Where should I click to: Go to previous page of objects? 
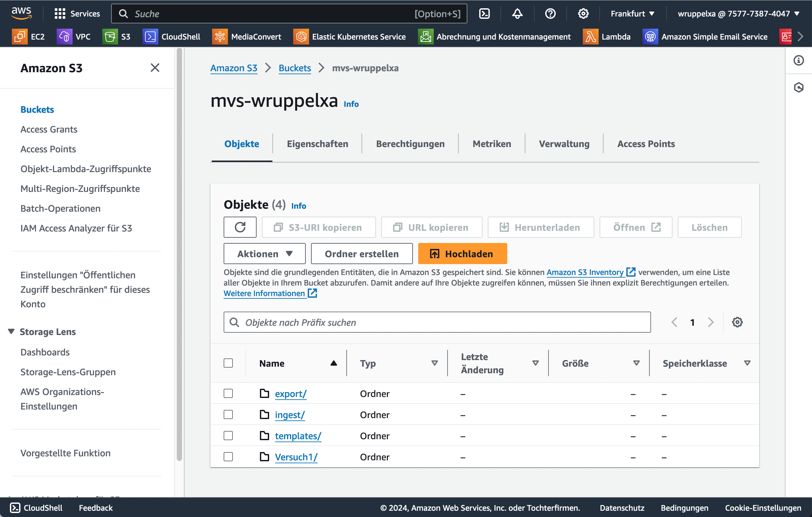674,322
